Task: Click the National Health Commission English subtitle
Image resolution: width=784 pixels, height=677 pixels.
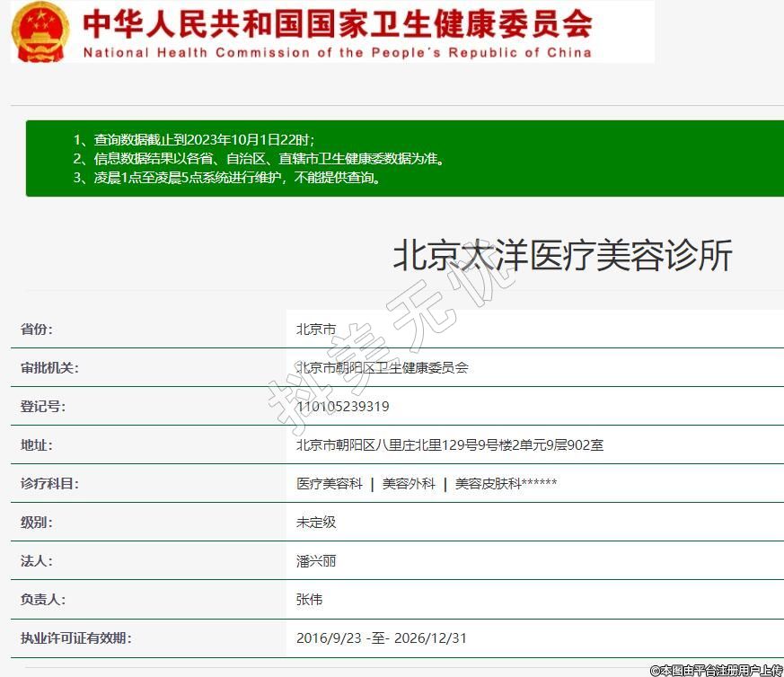Action: 338,53
